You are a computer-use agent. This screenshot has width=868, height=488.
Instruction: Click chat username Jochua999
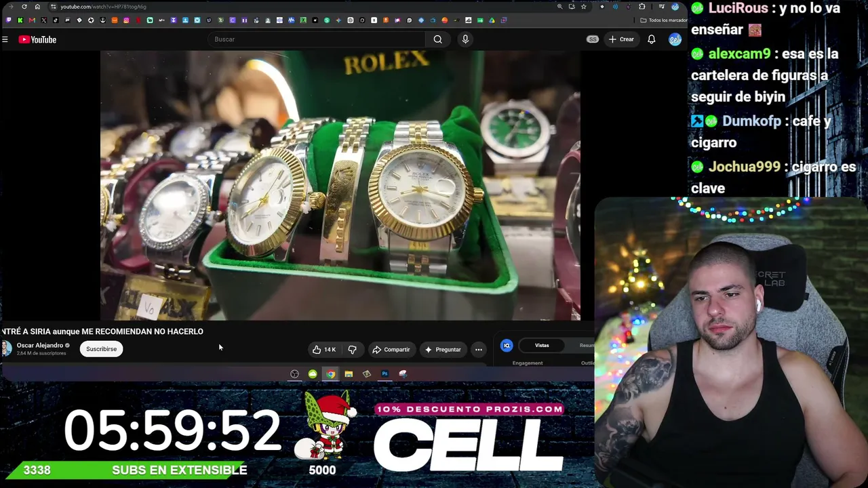745,167
